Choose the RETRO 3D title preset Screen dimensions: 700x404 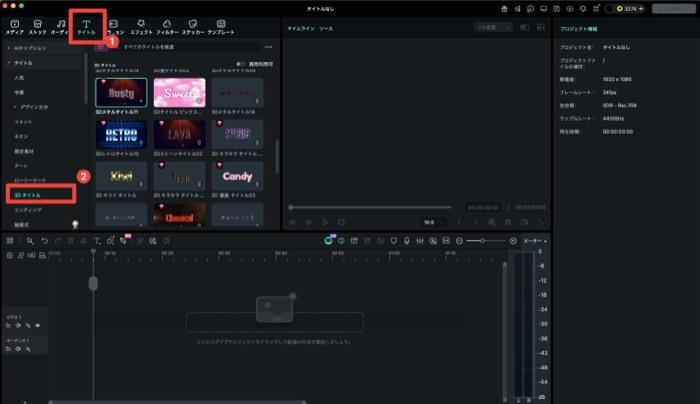click(x=121, y=134)
